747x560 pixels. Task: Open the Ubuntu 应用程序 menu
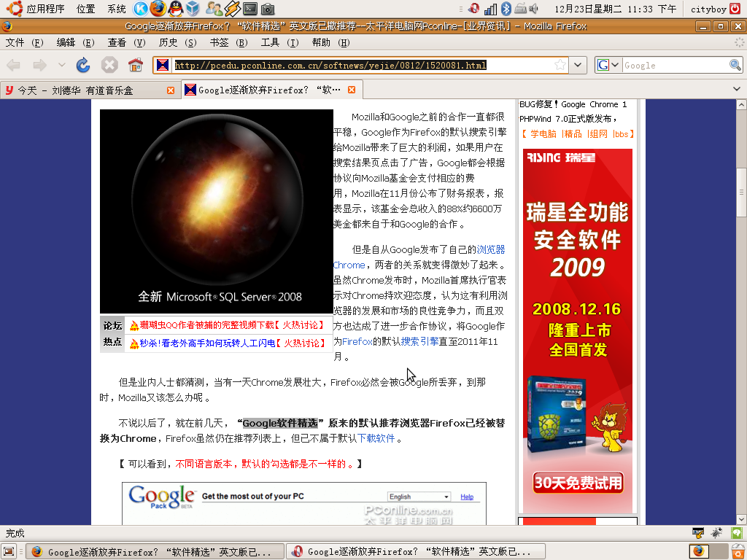36,9
